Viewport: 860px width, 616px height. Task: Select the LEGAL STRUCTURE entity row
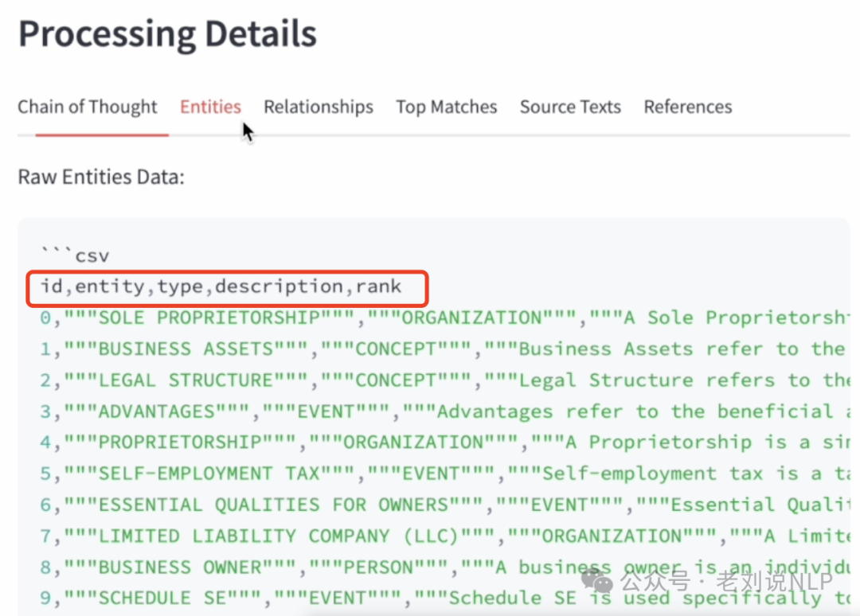pos(444,380)
